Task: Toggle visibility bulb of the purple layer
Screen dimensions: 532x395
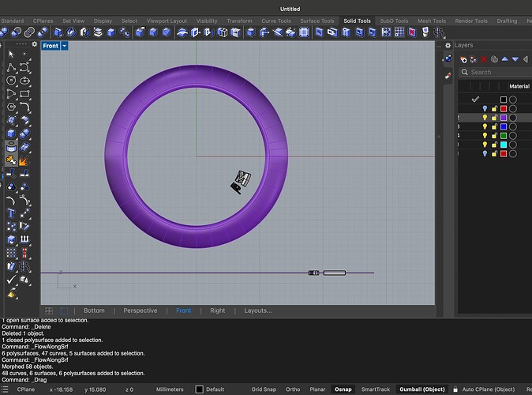Action: point(485,118)
